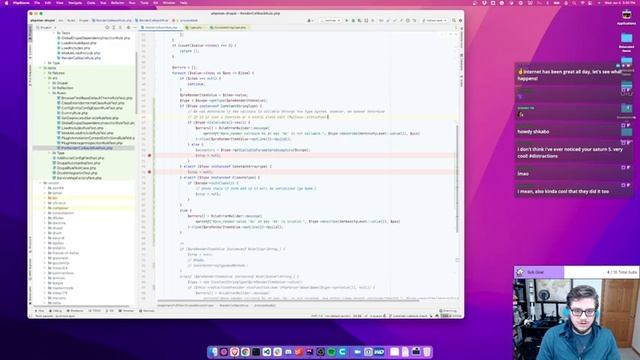Open the run configuration dropdown

click(x=330, y=20)
